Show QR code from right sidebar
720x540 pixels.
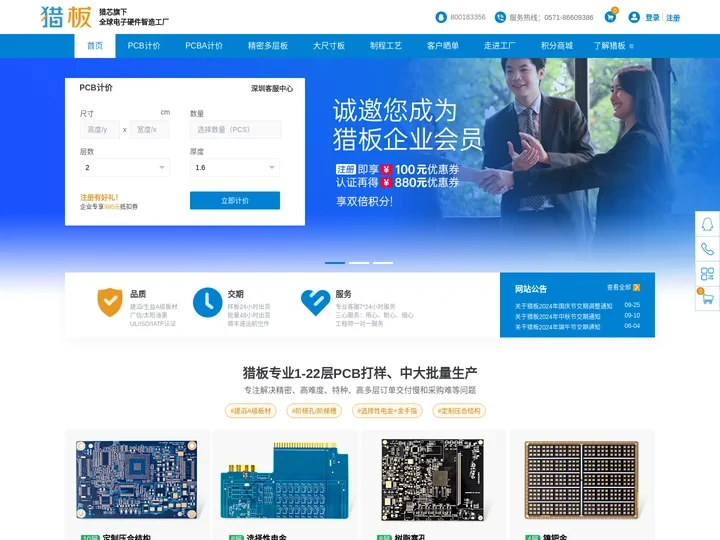pyautogui.click(x=707, y=274)
